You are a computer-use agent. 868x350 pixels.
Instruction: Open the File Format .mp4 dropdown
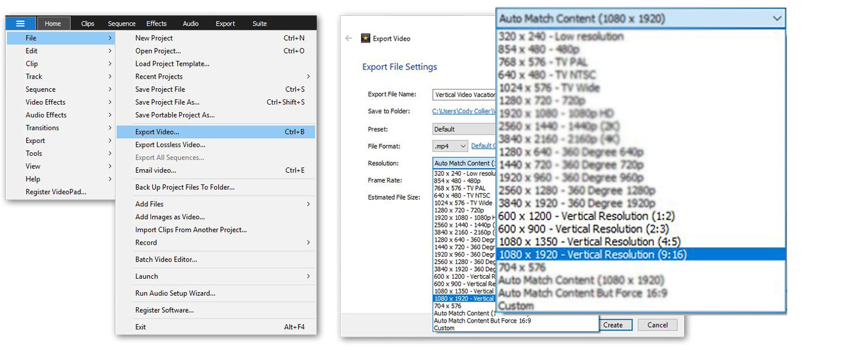pyautogui.click(x=450, y=146)
